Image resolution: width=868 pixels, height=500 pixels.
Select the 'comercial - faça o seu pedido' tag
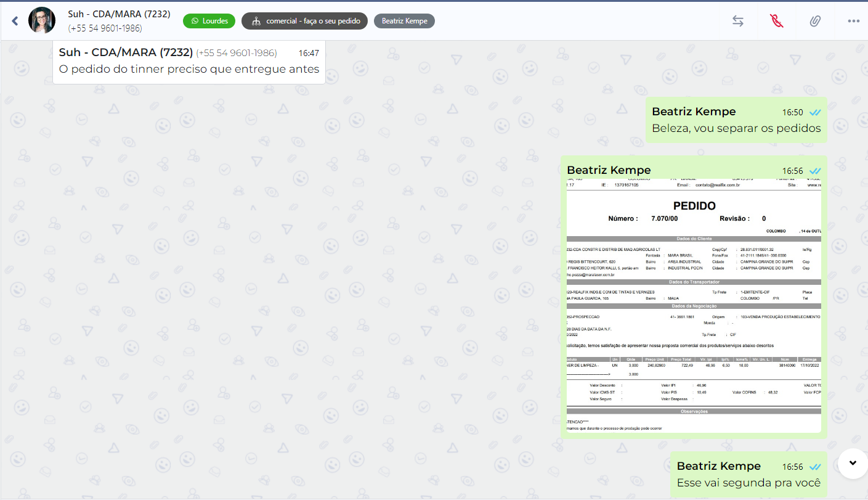(304, 21)
